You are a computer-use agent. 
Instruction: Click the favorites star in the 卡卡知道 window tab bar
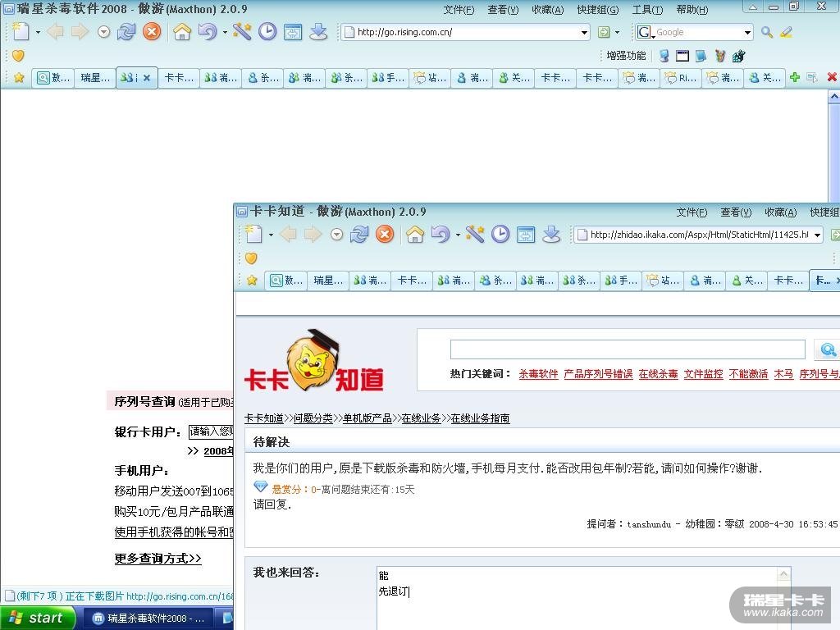click(x=252, y=281)
